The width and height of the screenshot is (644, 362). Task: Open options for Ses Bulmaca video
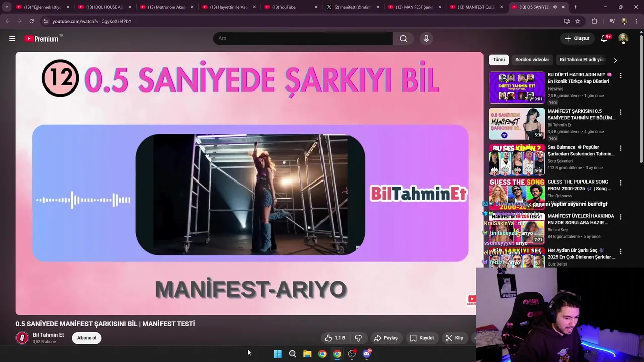click(620, 148)
